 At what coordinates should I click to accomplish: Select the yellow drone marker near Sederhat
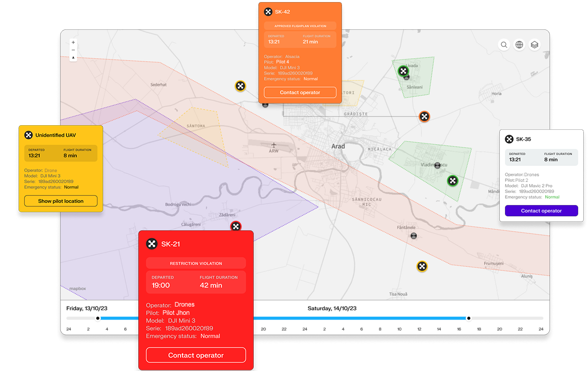pos(240,86)
